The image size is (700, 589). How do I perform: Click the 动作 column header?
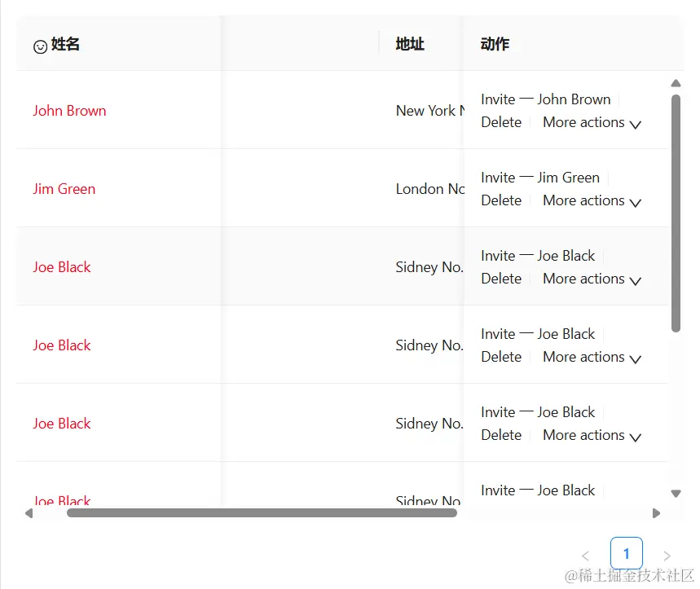tap(495, 44)
